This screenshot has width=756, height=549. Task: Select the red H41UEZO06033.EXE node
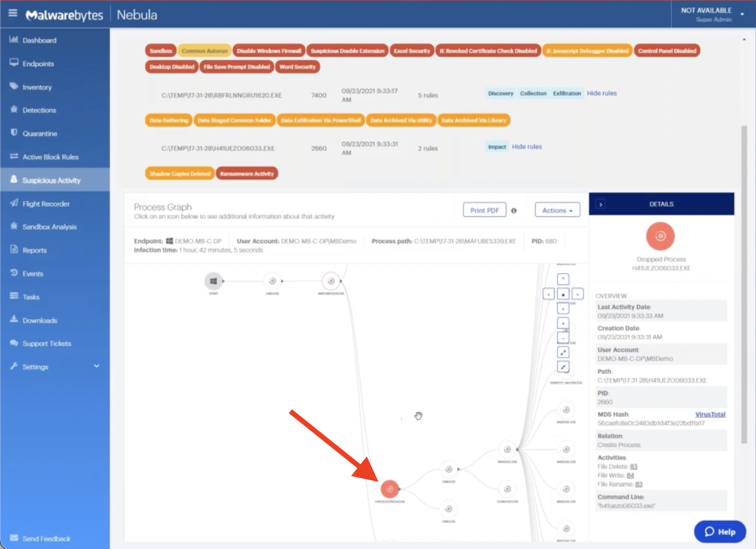(x=390, y=489)
